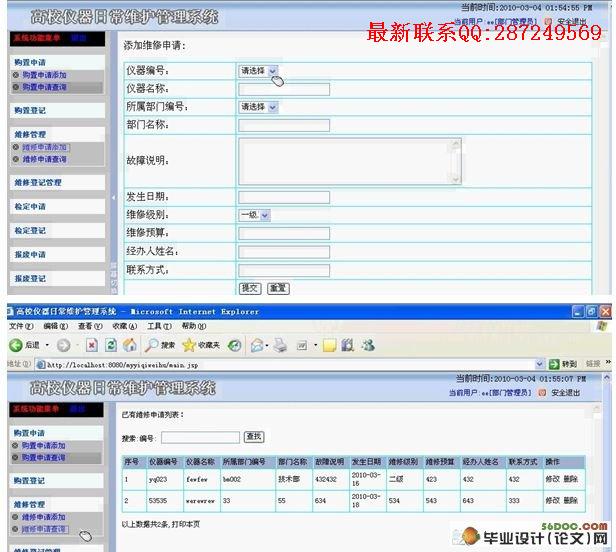Screen dimensions: 616x552
Task: Open the 文件 menu
Action: click(21, 326)
